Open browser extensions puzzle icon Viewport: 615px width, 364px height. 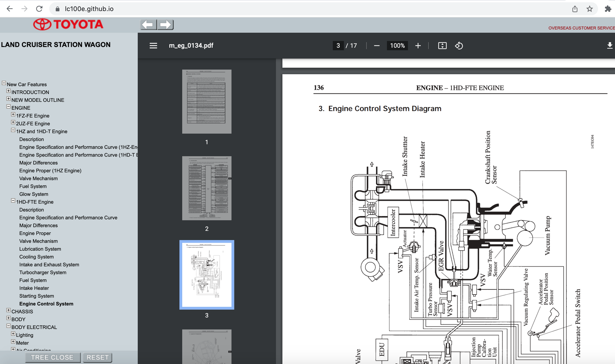608,9
